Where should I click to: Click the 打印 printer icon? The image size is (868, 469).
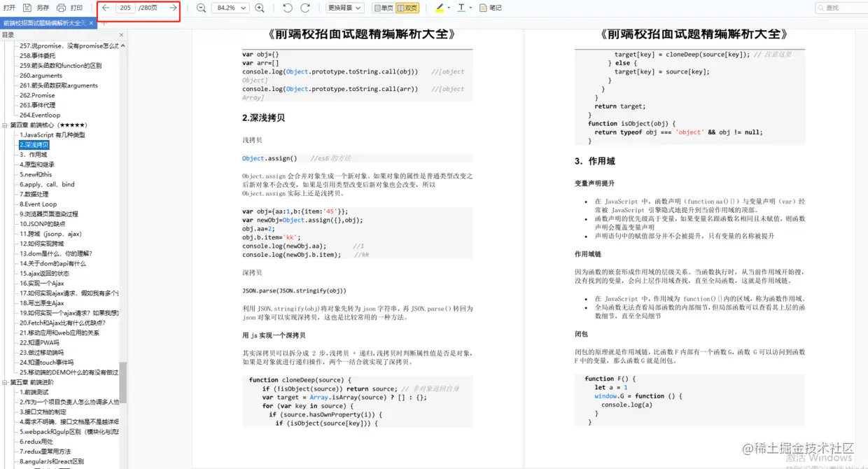coord(61,8)
